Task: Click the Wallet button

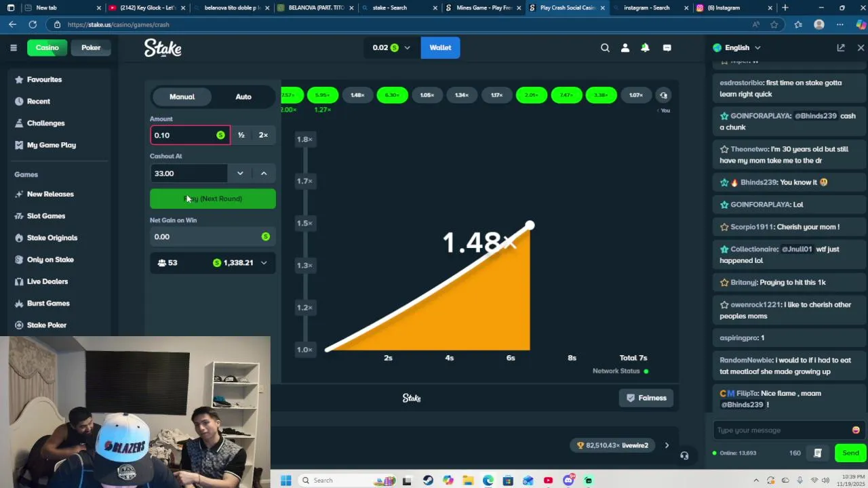Action: (x=440, y=47)
